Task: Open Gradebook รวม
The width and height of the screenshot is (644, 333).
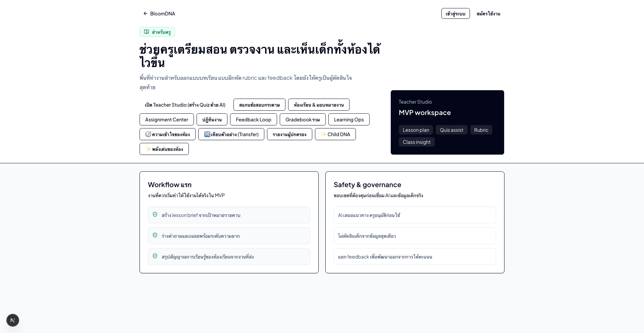Action: [303, 119]
